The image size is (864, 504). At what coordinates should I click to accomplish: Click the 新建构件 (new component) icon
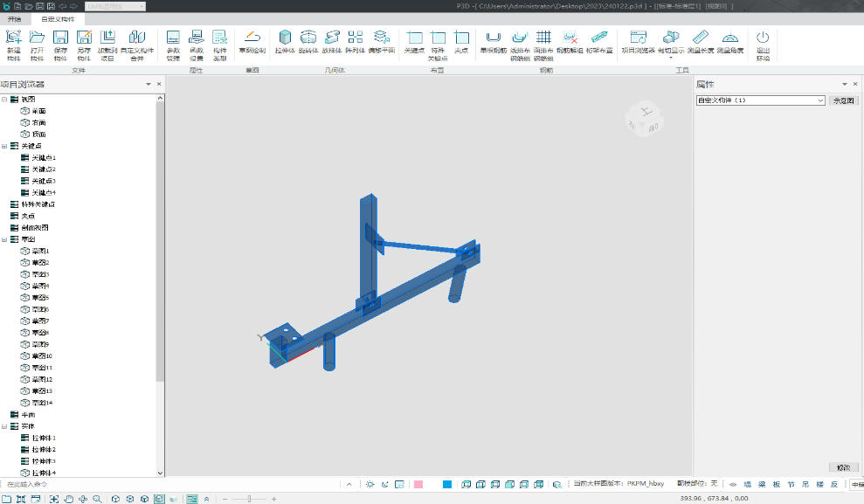point(13,44)
